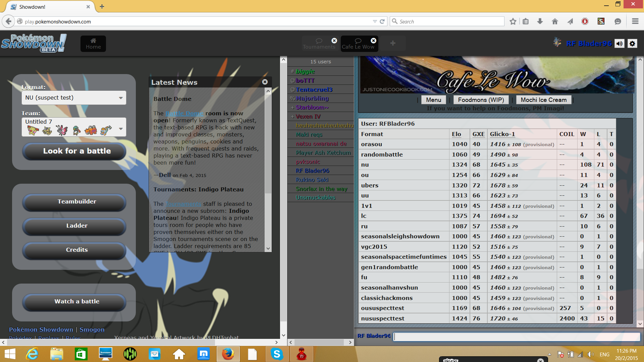The height and width of the screenshot is (362, 644).
Task: Select user Vexen IV in the user list
Action: point(321,117)
